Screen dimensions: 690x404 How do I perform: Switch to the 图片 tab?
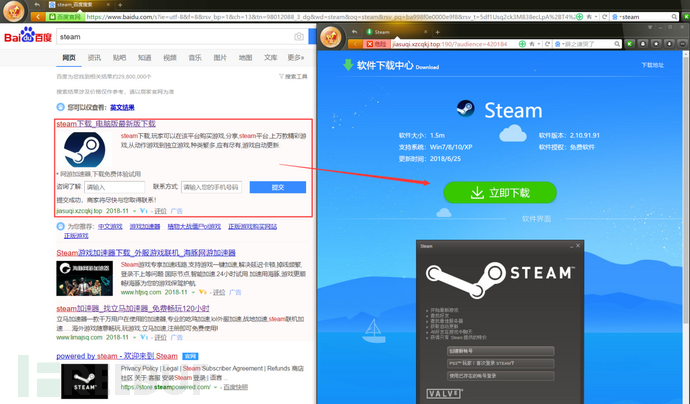pos(220,58)
